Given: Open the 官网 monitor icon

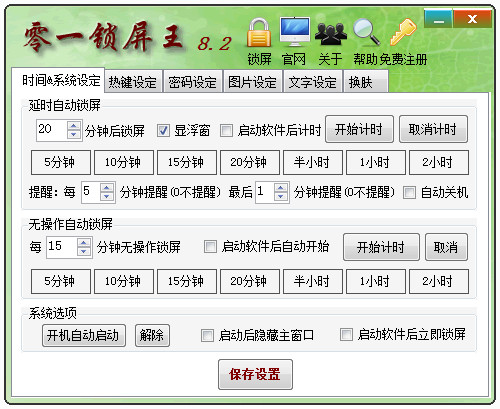Looking at the screenshot, I should (295, 32).
